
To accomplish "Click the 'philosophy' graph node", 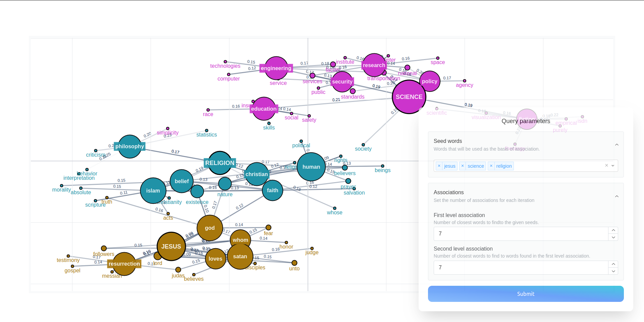I will click(x=130, y=147).
